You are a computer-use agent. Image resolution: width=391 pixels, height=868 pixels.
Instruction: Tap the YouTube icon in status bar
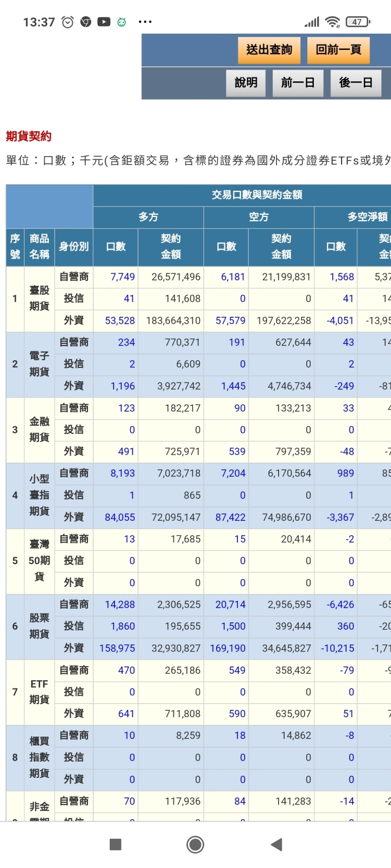point(104,22)
